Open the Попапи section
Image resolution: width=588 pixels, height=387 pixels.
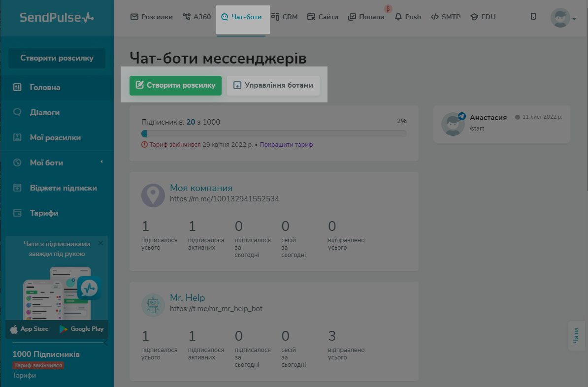point(366,17)
